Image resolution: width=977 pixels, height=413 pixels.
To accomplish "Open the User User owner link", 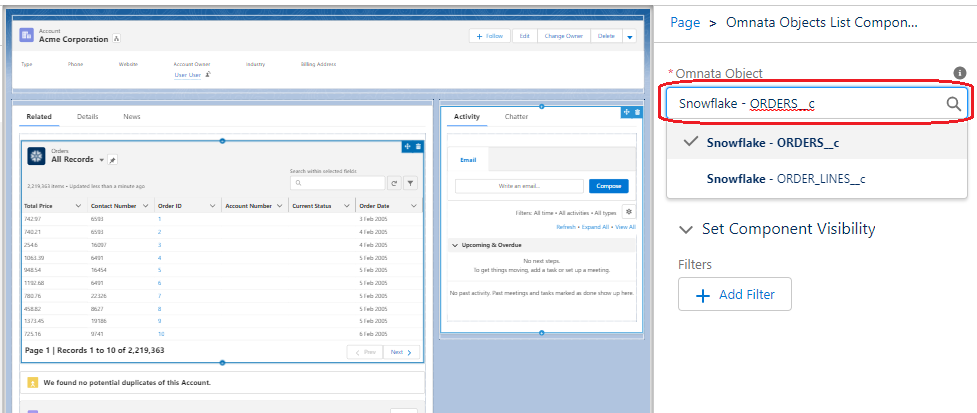I will coord(188,75).
